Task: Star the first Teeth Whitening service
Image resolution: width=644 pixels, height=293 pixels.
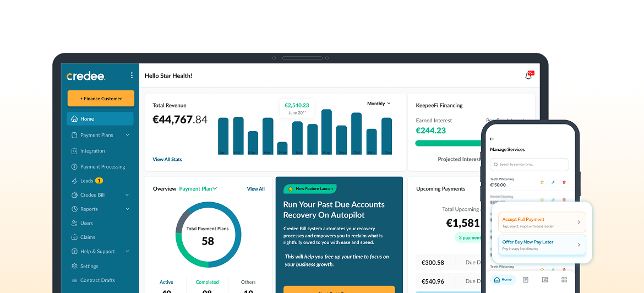Action: (x=542, y=182)
